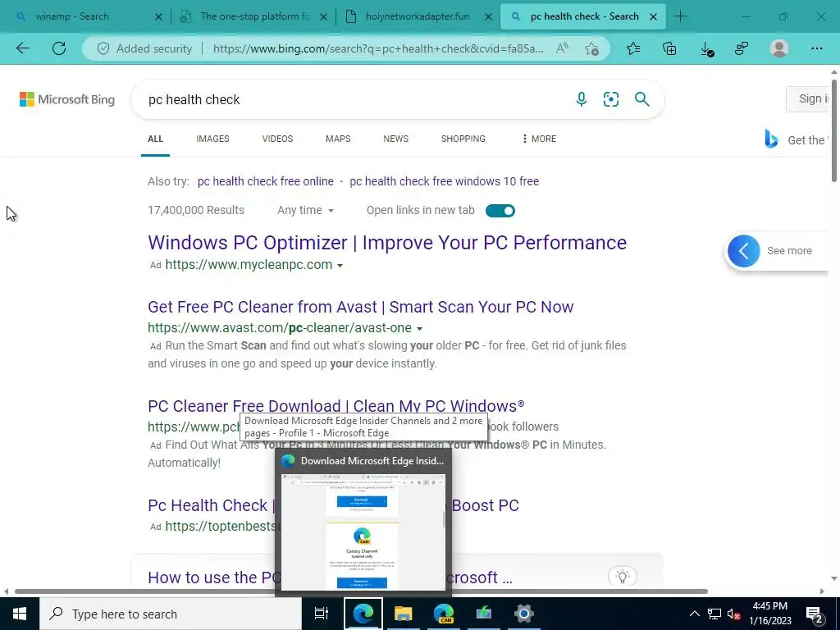Viewport: 840px width, 630px height.
Task: Open the taskbar clock showing 4:45 PM
Action: (769, 614)
